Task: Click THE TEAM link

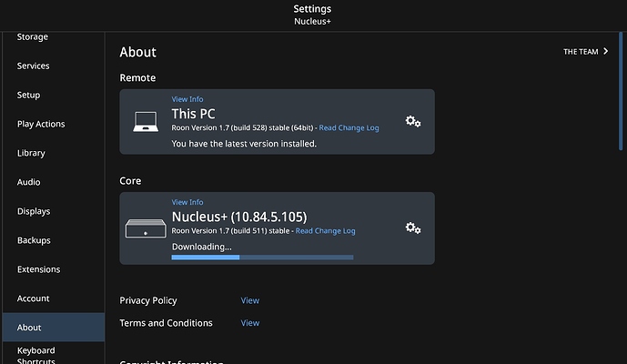Action: click(x=581, y=52)
